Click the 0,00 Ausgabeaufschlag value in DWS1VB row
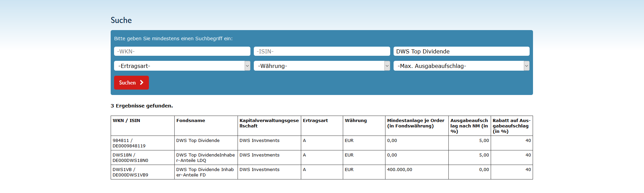The width and height of the screenshot is (644, 193). click(484, 170)
